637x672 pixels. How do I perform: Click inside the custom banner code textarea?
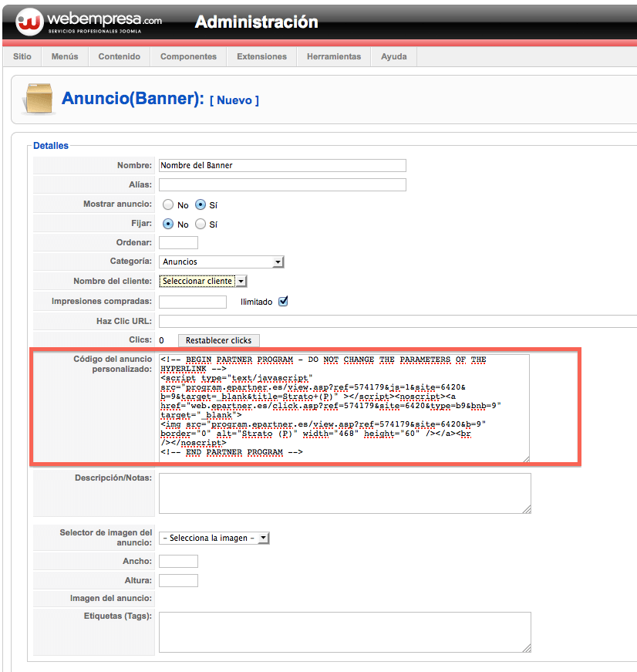click(344, 408)
